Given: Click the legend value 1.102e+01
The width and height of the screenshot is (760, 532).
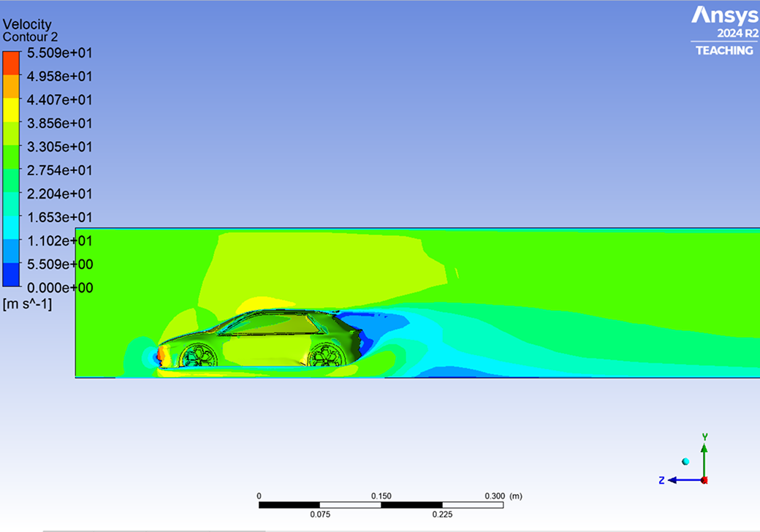Looking at the screenshot, I should pyautogui.click(x=60, y=241).
